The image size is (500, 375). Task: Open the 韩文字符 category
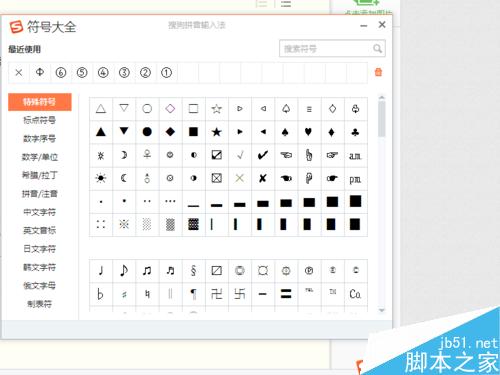click(x=40, y=267)
